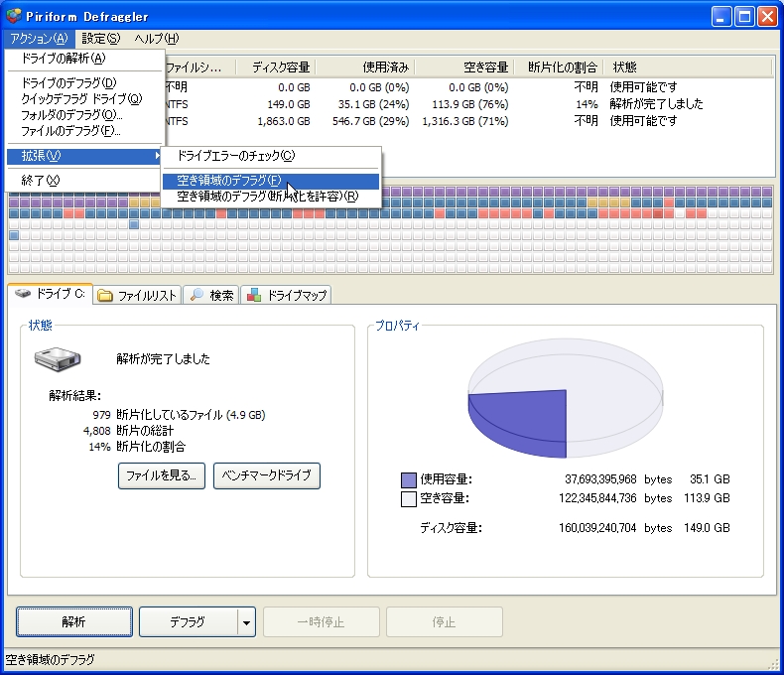Image resolution: width=784 pixels, height=675 pixels.
Task: Sort by 状態 column header
Action: tap(688, 67)
